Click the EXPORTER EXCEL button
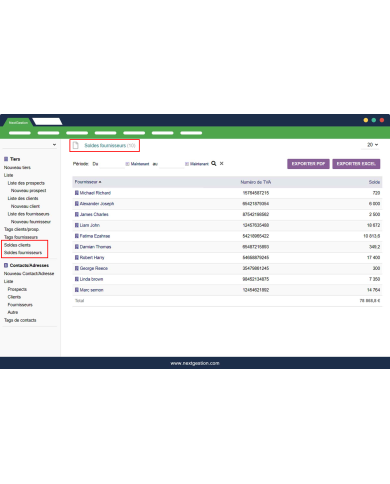Viewport: 390px width, 484px height. point(356,164)
